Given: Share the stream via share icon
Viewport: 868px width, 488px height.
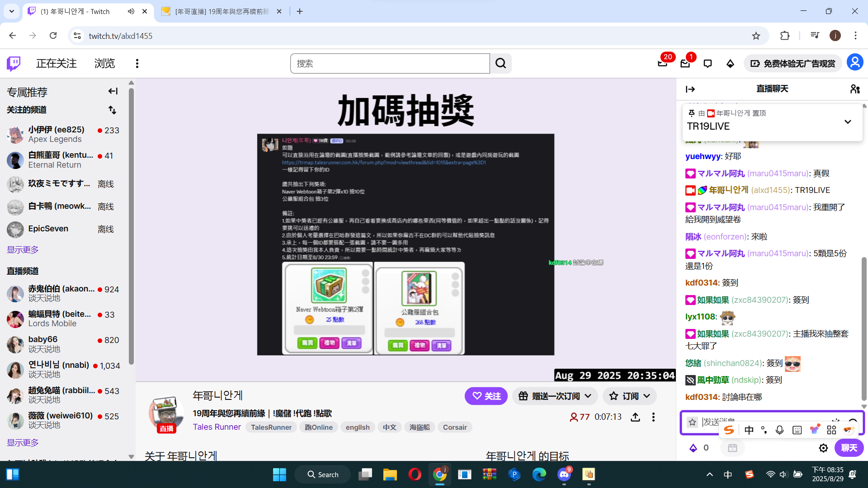Looking at the screenshot, I should [635, 417].
